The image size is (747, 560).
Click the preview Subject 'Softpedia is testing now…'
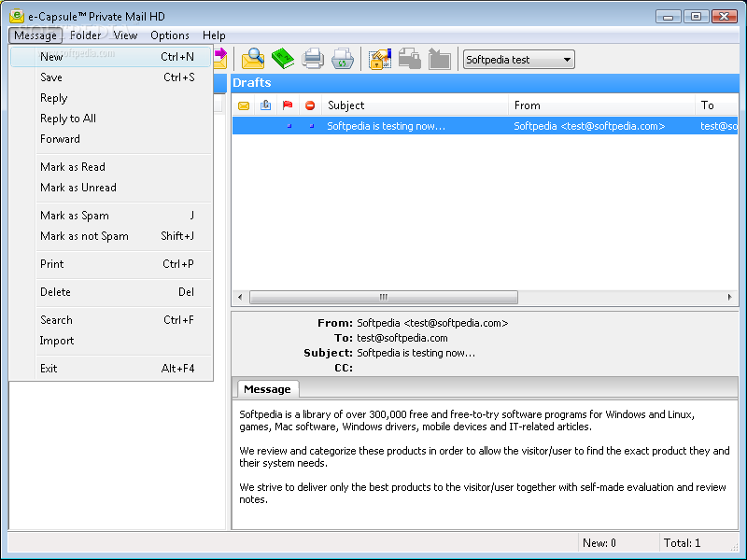click(416, 353)
